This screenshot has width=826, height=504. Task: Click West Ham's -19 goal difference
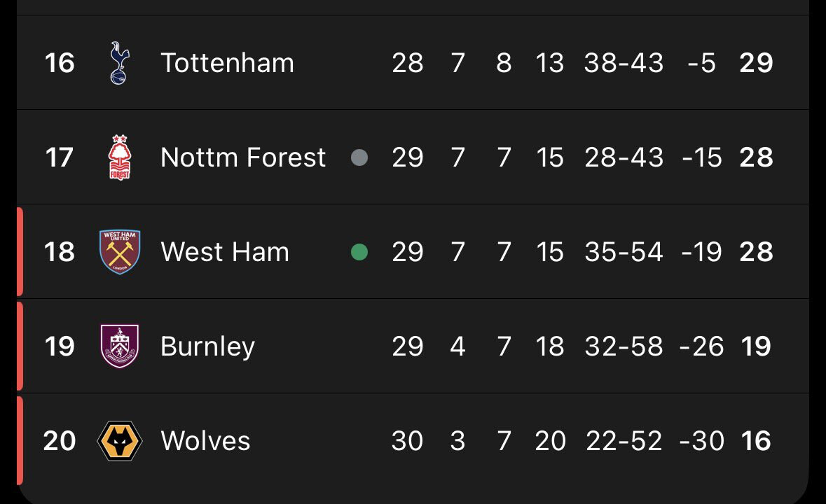click(x=701, y=252)
